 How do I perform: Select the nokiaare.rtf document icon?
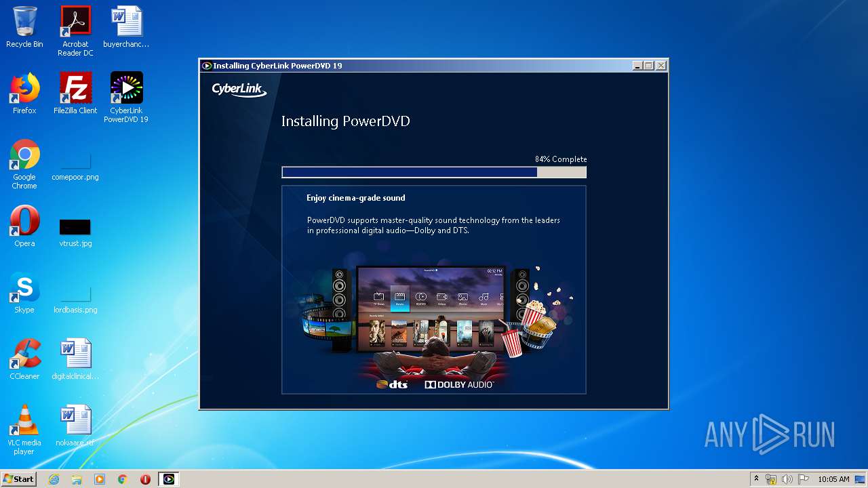tap(75, 426)
